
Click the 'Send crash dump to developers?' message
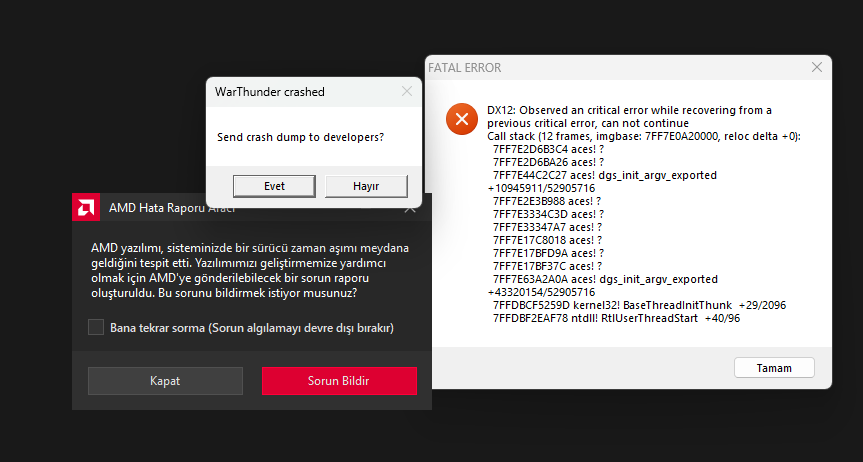point(300,136)
